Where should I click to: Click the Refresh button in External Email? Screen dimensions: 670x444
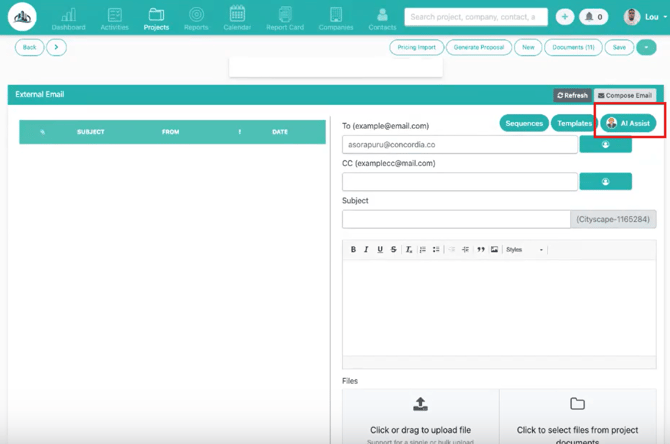573,95
